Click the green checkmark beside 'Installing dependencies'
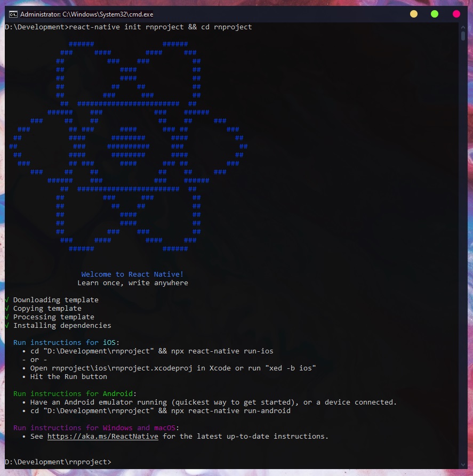The width and height of the screenshot is (473, 476). click(x=7, y=326)
